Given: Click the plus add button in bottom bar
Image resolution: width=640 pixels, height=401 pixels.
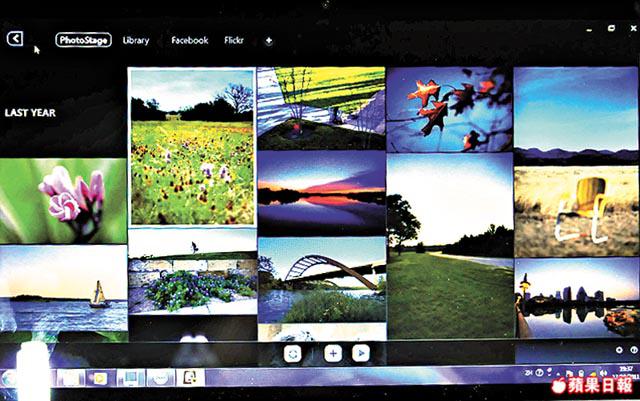Looking at the screenshot, I should coord(333,353).
